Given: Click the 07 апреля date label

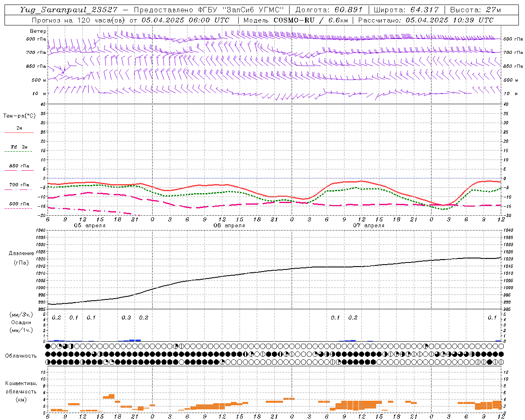Looking at the screenshot, I should pyautogui.click(x=368, y=226).
